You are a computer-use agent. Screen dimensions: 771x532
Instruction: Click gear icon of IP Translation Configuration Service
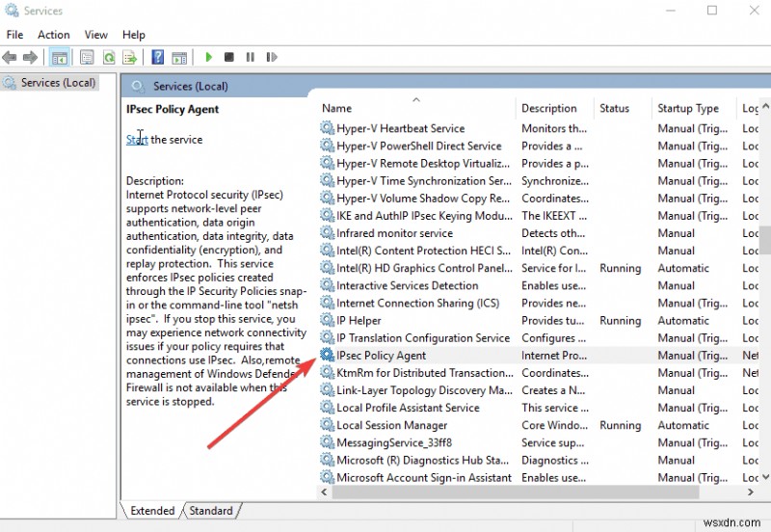tap(327, 337)
